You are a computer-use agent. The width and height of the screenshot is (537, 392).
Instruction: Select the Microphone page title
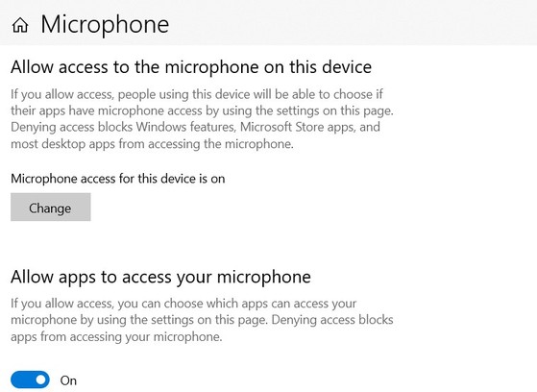point(105,24)
